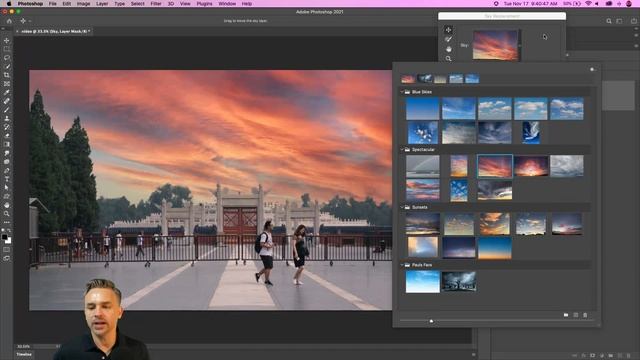Select the Rectangular Marquee tool
Image resolution: width=640 pixels, height=360 pixels.
coord(7,49)
